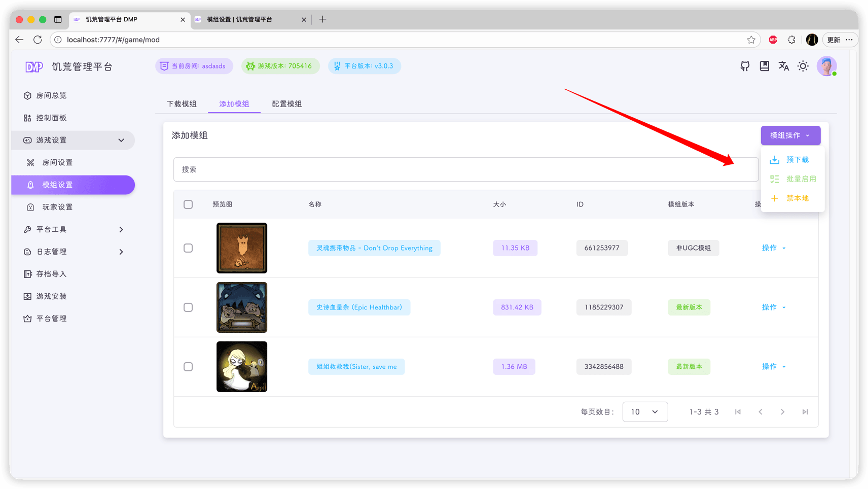Switch to the 下载模组 tab
The image size is (868, 489).
[x=182, y=104]
